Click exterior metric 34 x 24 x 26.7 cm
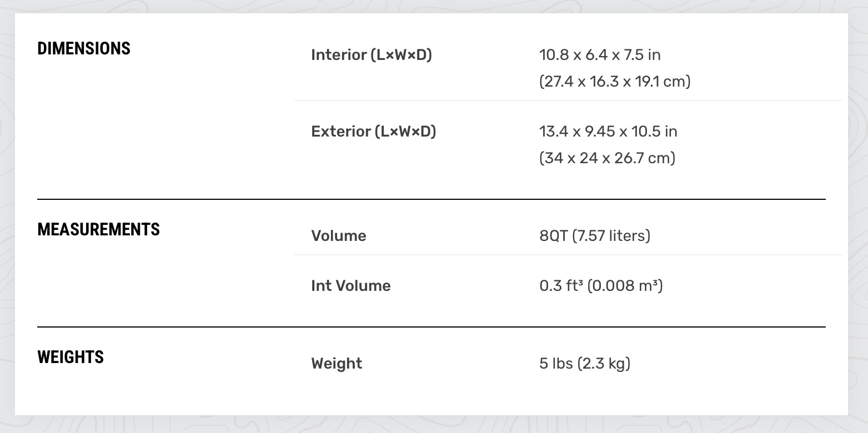 pyautogui.click(x=607, y=158)
